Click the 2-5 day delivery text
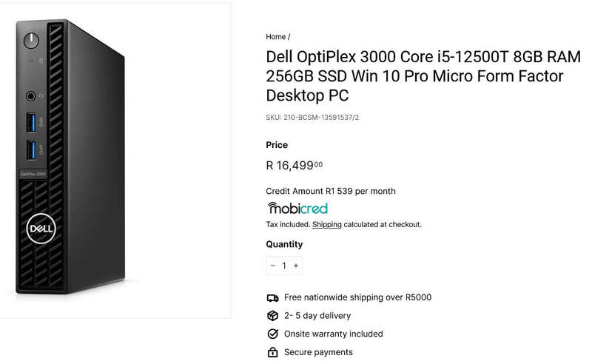Image resolution: width=592 pixels, height=364 pixels. [x=317, y=316]
